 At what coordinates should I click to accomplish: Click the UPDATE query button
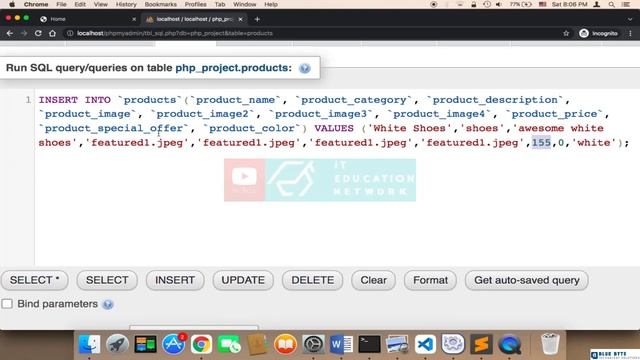click(x=243, y=280)
